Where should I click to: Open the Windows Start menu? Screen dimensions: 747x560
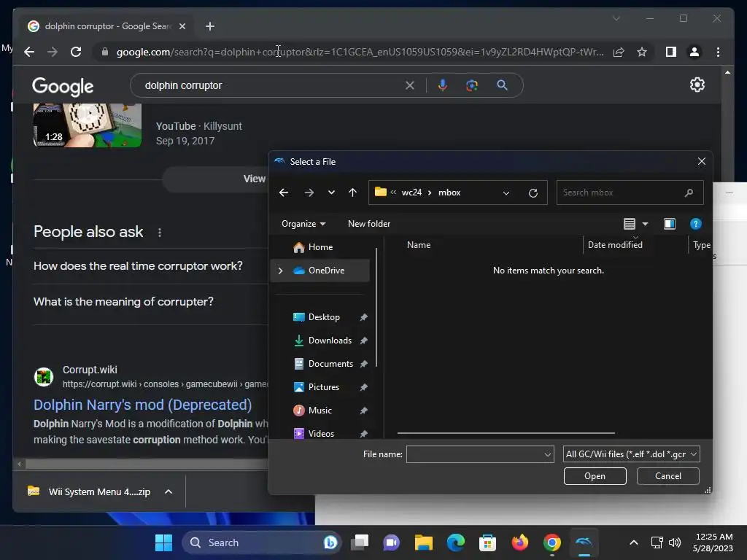(x=164, y=542)
